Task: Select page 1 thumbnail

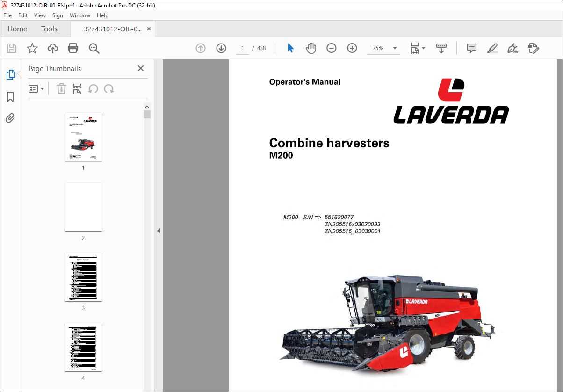Action: (x=83, y=137)
